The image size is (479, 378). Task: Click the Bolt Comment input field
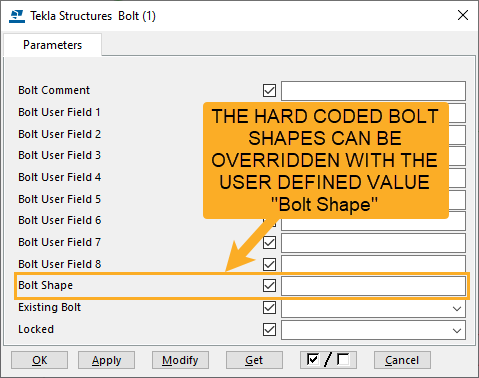click(x=373, y=91)
